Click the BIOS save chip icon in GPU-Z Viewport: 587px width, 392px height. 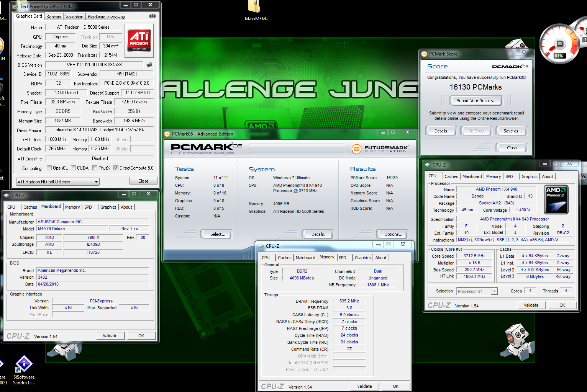tap(149, 64)
